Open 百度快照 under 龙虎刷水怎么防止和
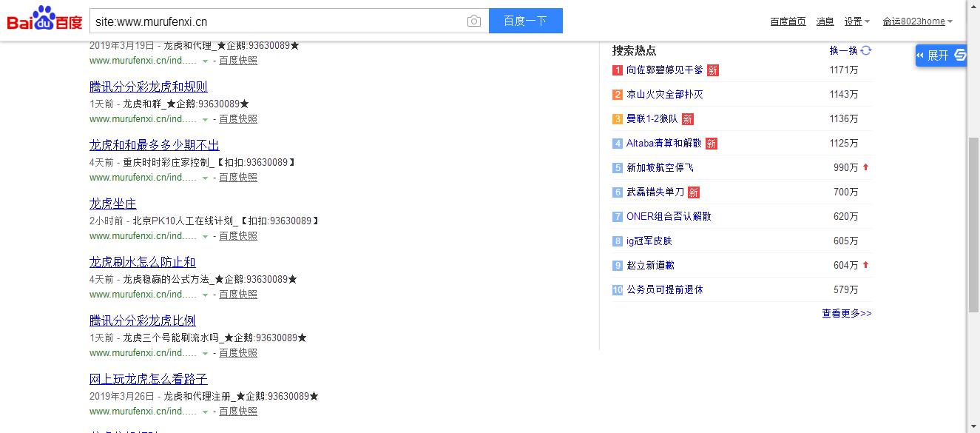Image resolution: width=980 pixels, height=433 pixels. pyautogui.click(x=238, y=295)
